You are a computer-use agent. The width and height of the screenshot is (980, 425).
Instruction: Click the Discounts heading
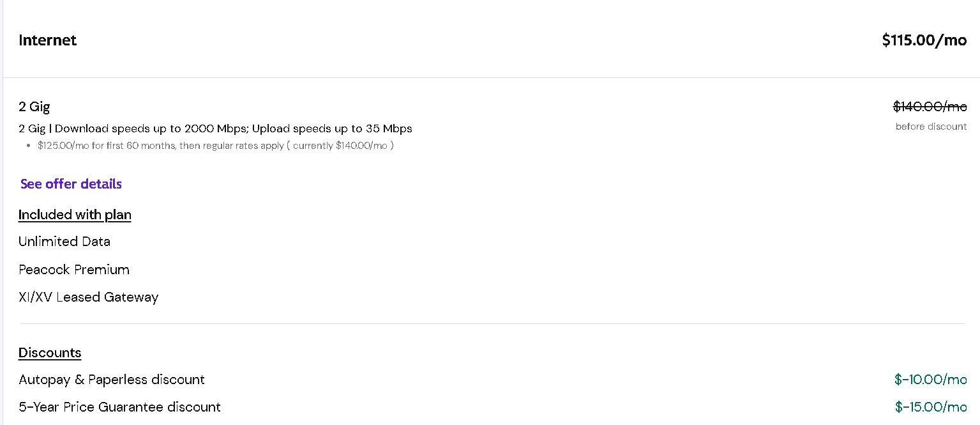(50, 353)
